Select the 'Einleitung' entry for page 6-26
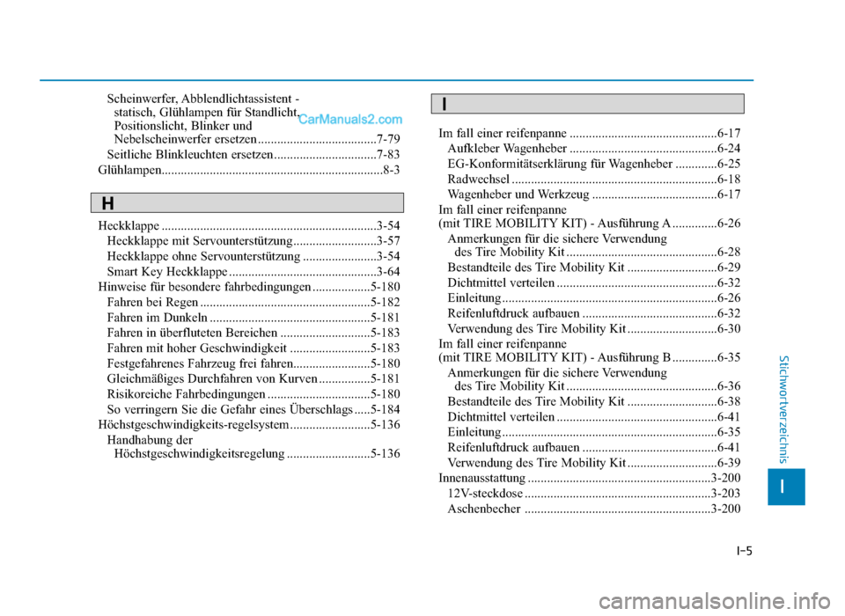Viewport: 845px width, 616px height. pyautogui.click(x=594, y=298)
